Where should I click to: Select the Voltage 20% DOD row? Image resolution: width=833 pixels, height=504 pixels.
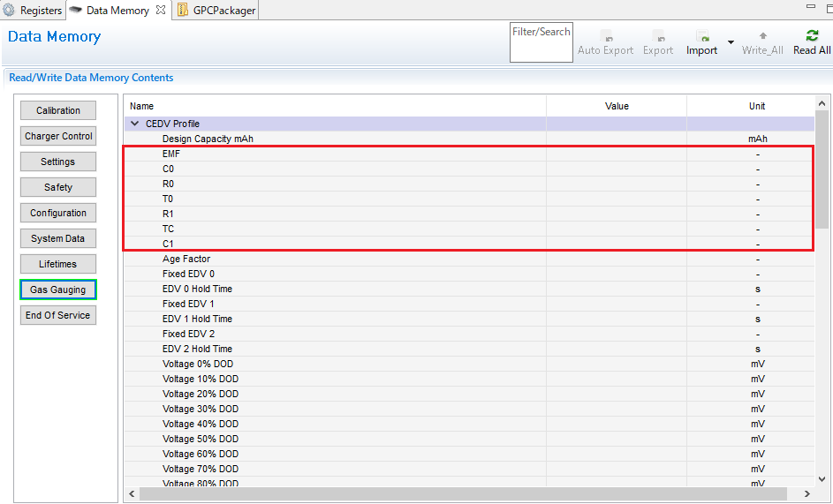click(469, 394)
